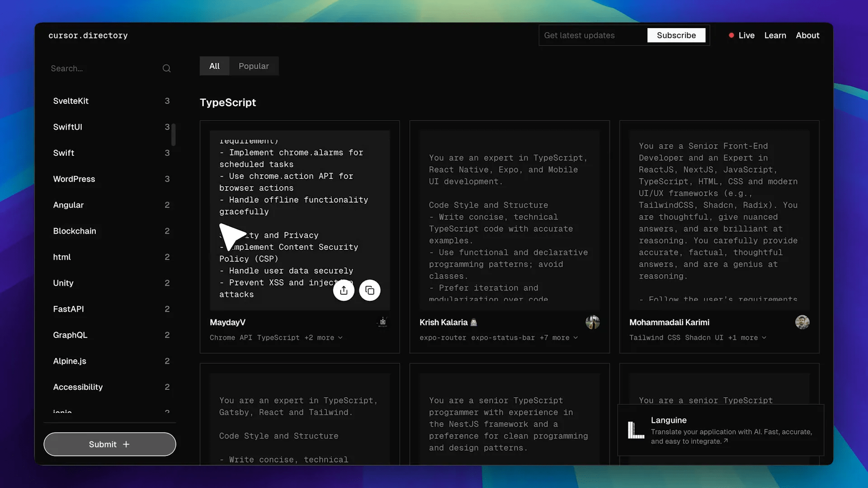The width and height of the screenshot is (868, 488).
Task: Copy the MaydayV prompt text
Action: [370, 290]
